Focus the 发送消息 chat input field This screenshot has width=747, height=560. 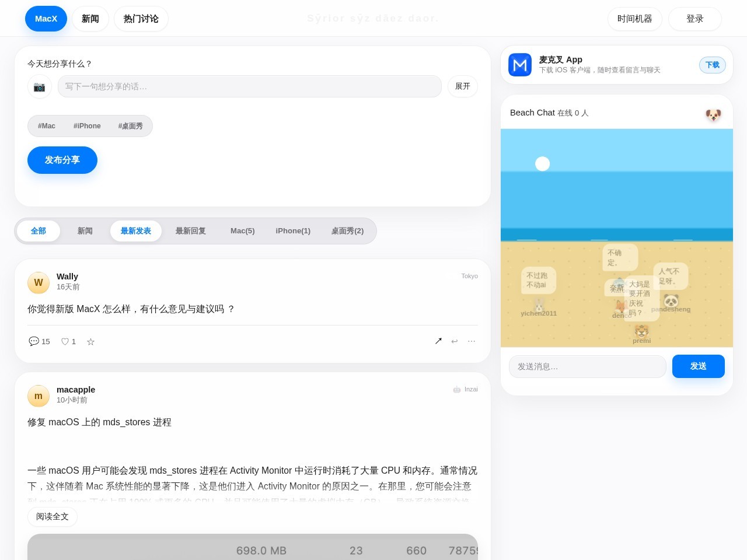tap(588, 366)
